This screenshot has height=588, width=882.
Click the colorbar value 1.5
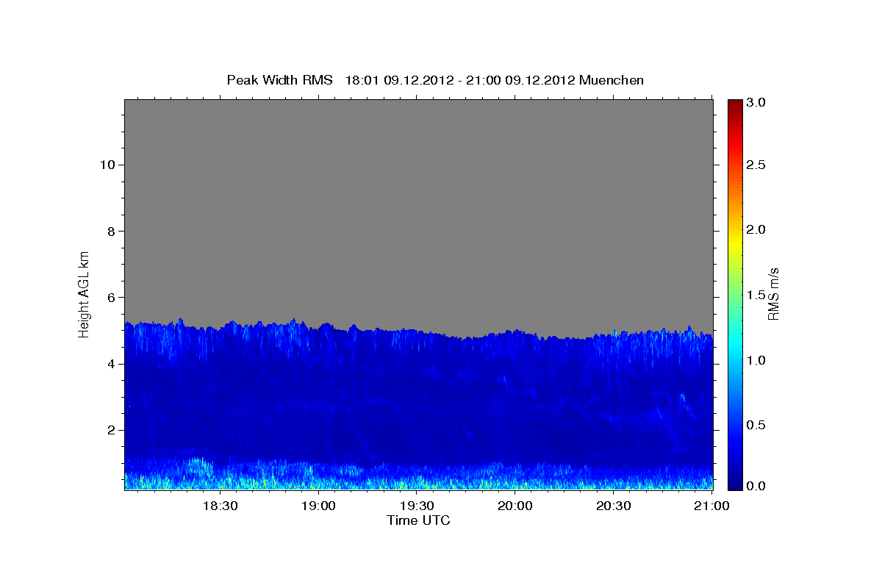758,295
